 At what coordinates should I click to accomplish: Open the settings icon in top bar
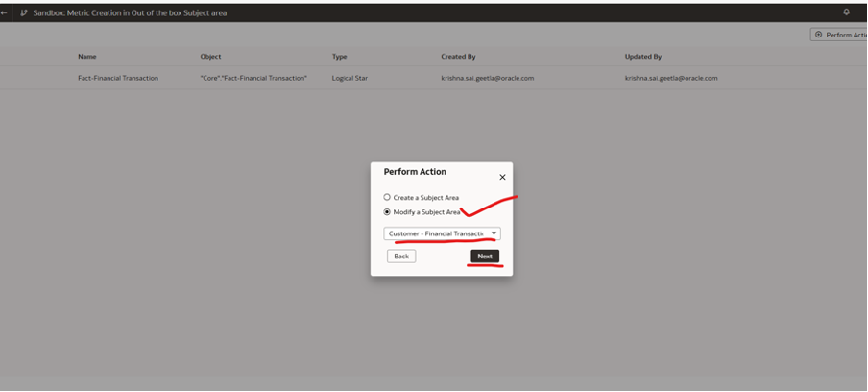pos(846,12)
